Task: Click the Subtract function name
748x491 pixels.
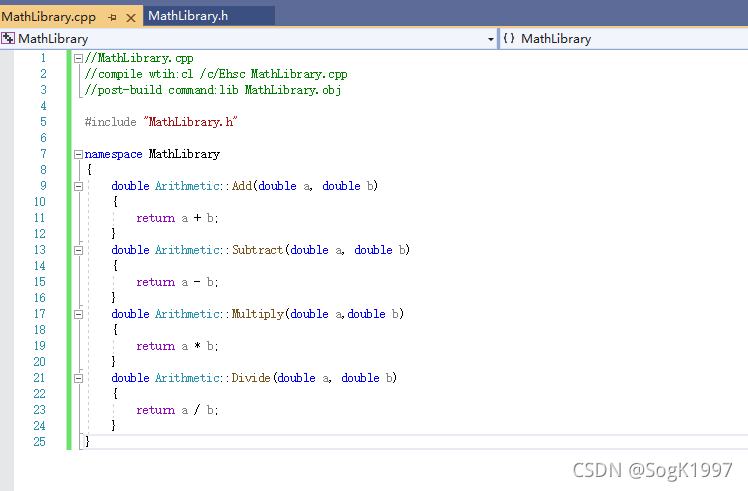Action: [x=257, y=250]
